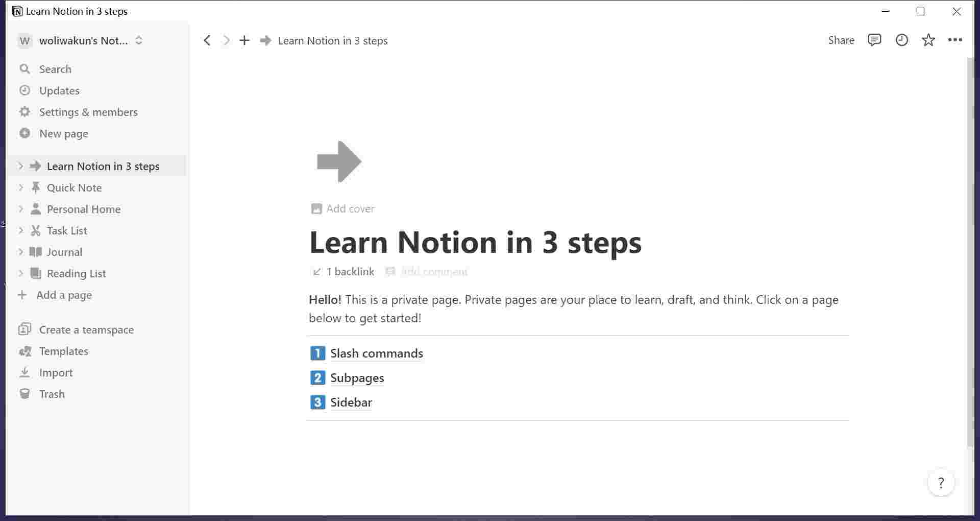Click the Share button
The width and height of the screenshot is (980, 521).
click(841, 40)
